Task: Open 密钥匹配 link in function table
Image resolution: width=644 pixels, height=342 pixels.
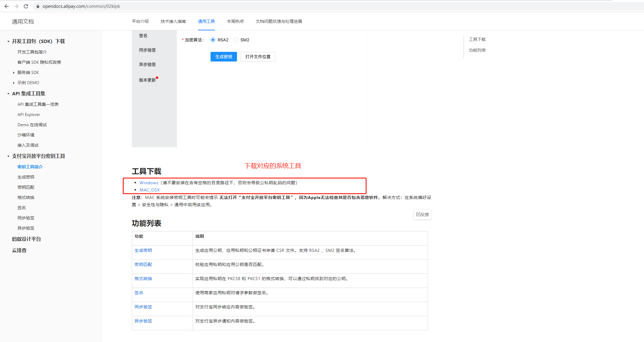Action: 143,264
